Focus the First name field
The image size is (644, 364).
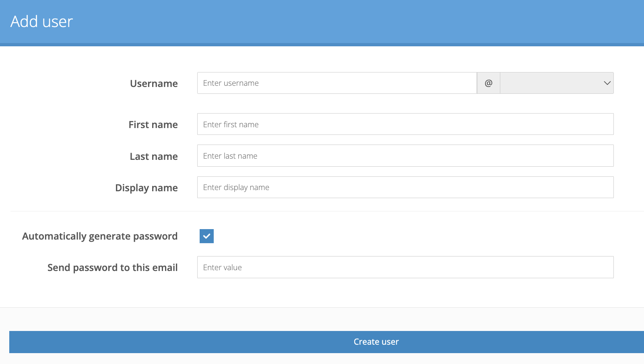click(x=405, y=124)
